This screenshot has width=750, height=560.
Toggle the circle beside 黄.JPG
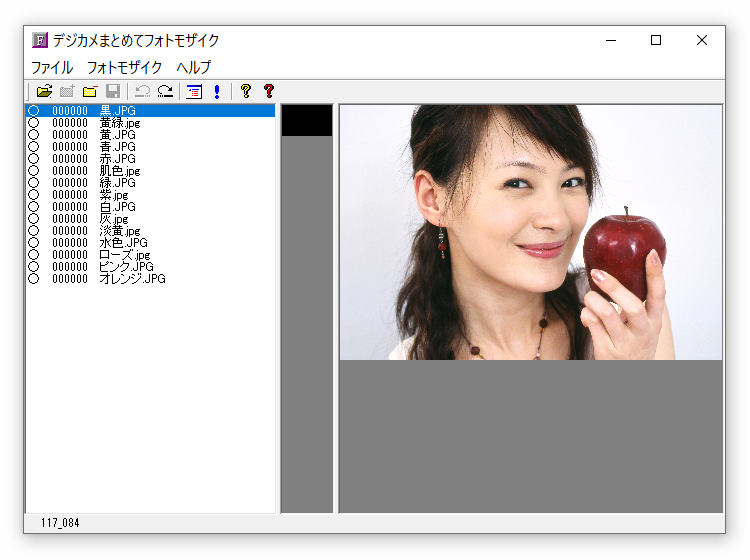click(x=33, y=134)
